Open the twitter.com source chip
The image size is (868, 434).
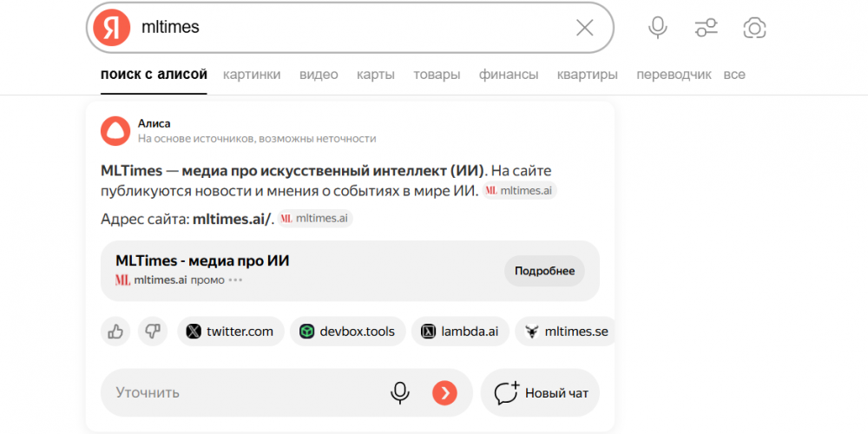click(231, 332)
